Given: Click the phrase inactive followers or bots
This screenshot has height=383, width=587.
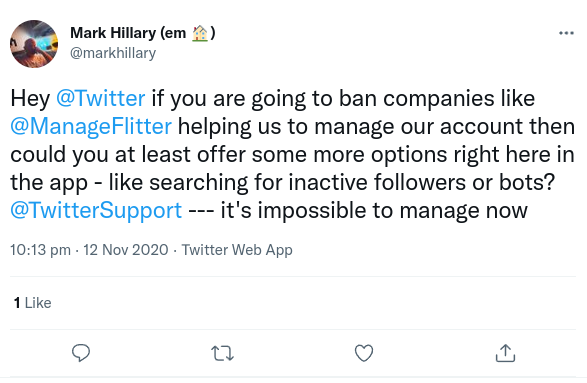Looking at the screenshot, I should [422, 183].
